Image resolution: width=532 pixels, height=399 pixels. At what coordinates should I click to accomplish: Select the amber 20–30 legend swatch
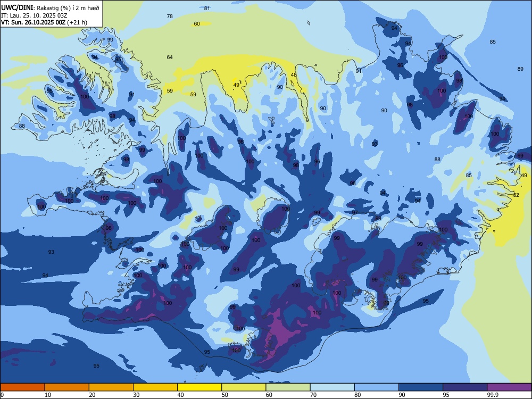(x=111, y=387)
